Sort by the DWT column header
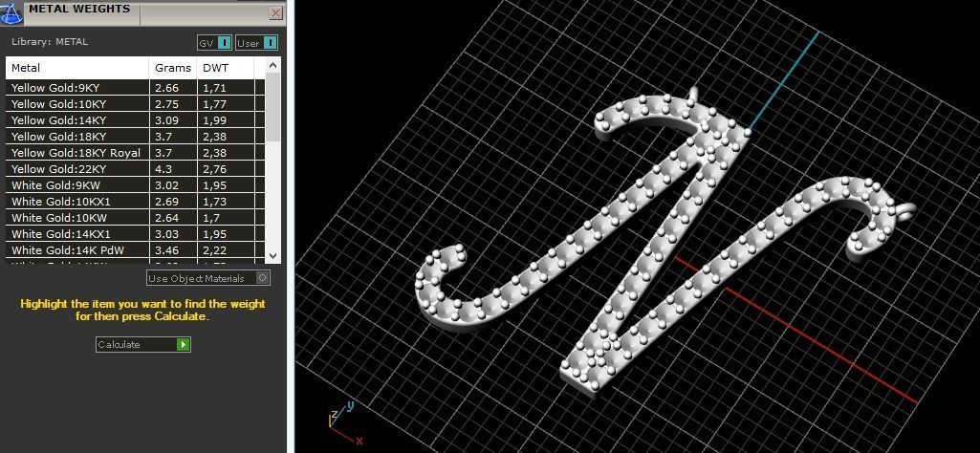 (225, 68)
